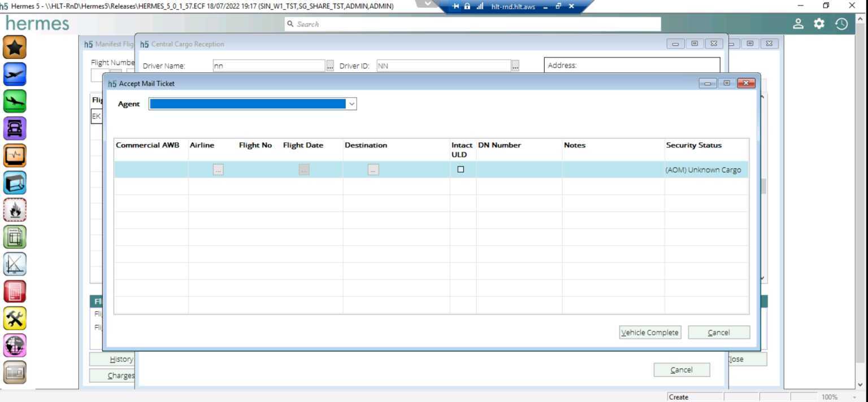Open the ULD container box icon
Viewport: 868px width, 402px height.
click(15, 182)
